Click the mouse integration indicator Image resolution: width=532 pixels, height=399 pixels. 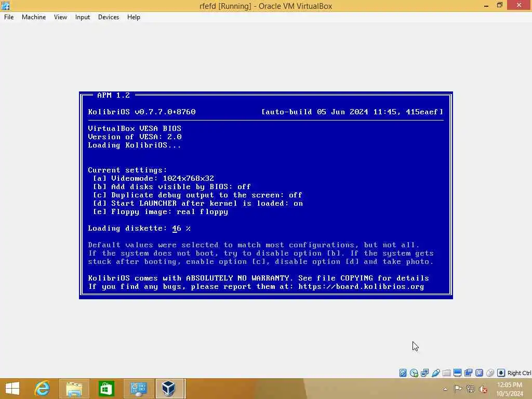click(x=490, y=373)
